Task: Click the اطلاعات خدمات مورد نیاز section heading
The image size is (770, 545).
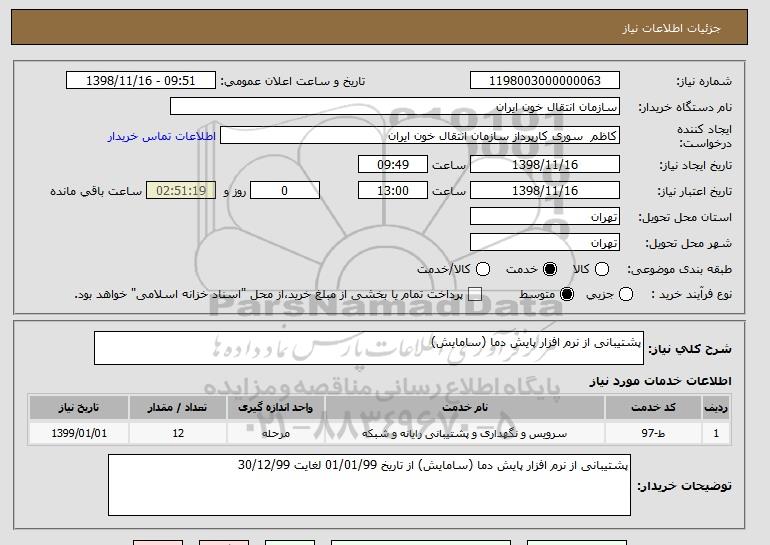Action: tap(660, 381)
